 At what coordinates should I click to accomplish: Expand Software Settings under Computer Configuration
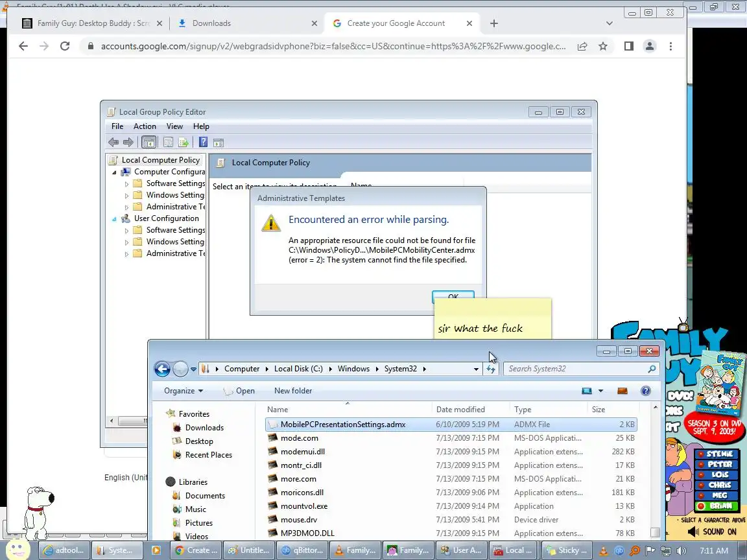[126, 184]
